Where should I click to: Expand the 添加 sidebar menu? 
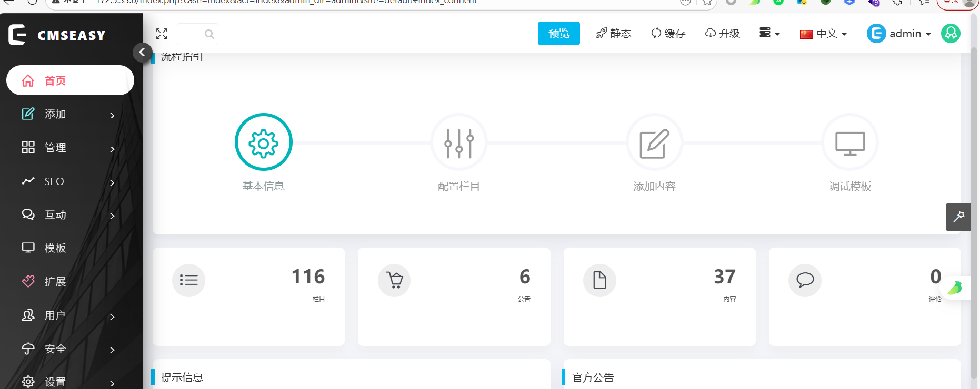[68, 114]
